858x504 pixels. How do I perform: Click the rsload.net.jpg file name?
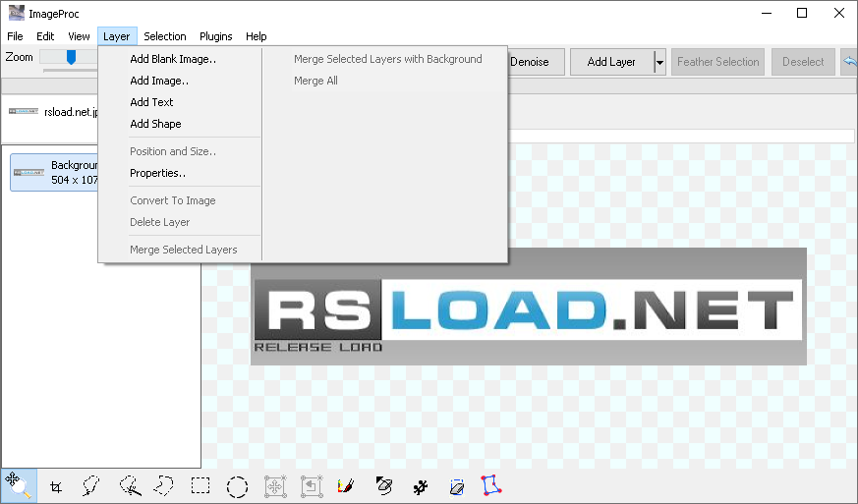71,112
